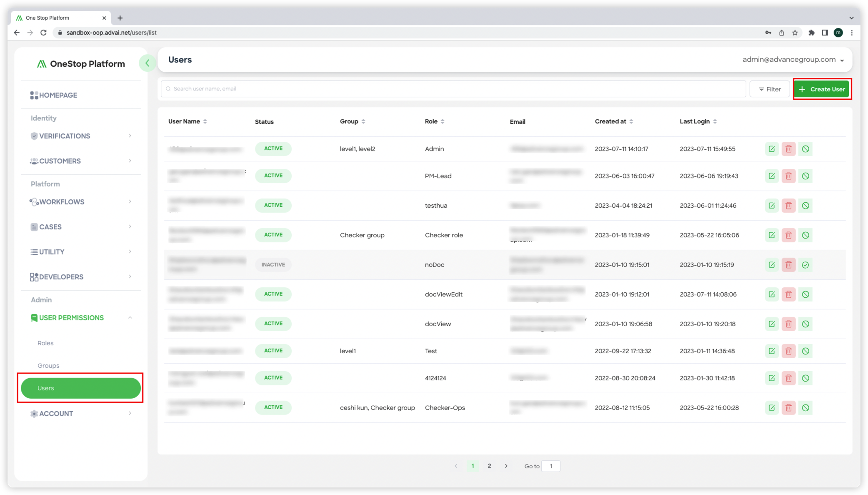Image resolution: width=868 pixels, height=495 pixels.
Task: Activate the inactive noDoc user
Action: [805, 265]
